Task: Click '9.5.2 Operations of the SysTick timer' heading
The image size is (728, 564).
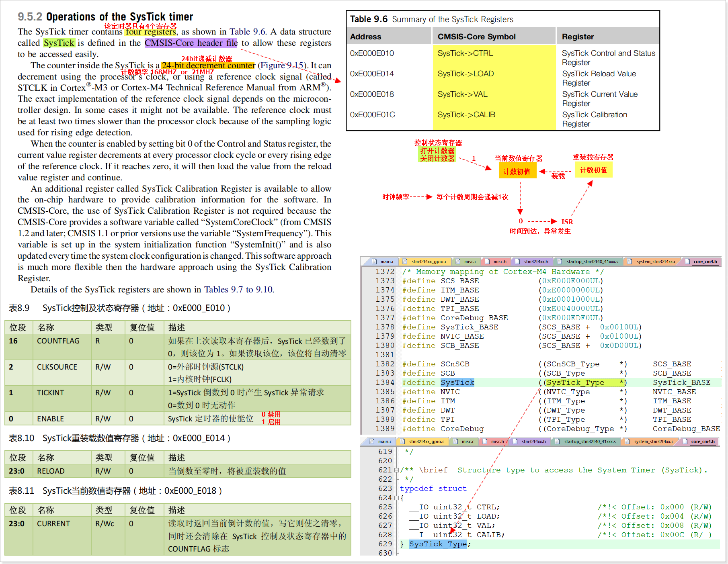Action: [105, 17]
